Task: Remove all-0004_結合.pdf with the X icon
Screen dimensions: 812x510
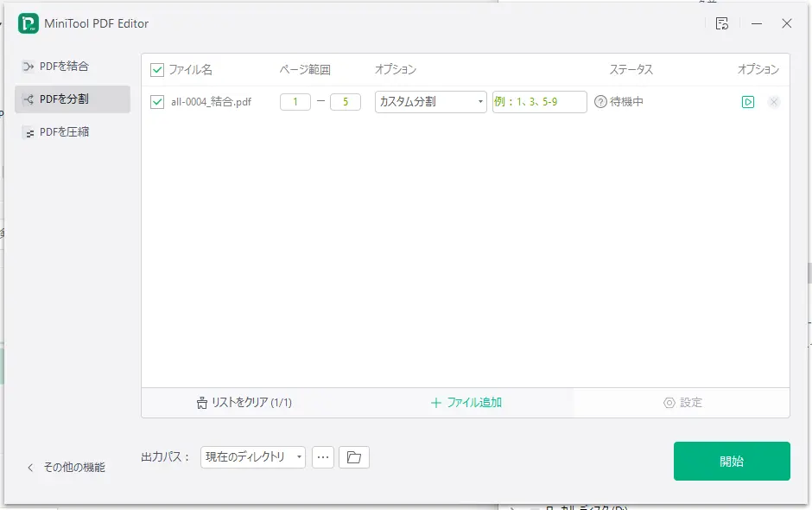Action: (x=774, y=102)
